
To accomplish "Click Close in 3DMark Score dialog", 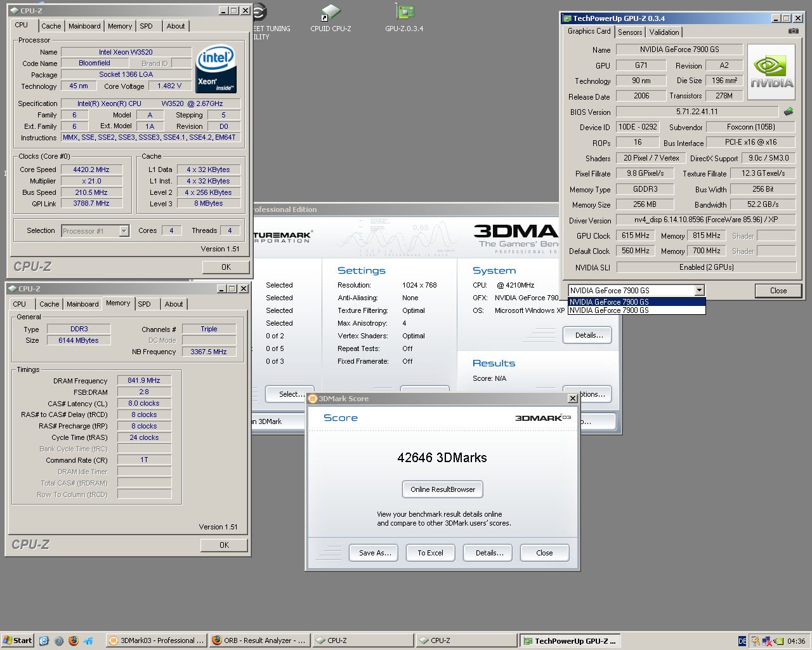I will tap(544, 553).
